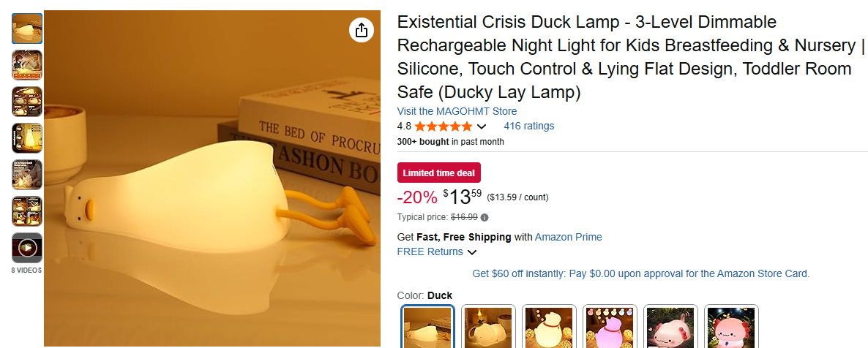Play the product videos thumbnail
868x348 pixels.
(27, 248)
